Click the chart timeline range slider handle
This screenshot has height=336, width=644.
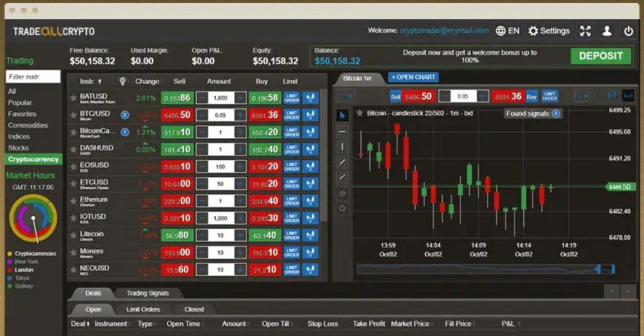[597, 269]
